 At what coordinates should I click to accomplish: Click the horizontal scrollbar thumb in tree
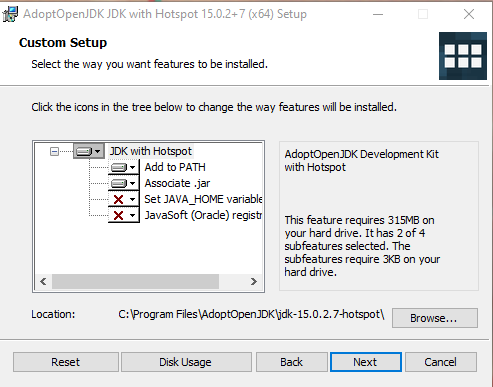(x=135, y=282)
